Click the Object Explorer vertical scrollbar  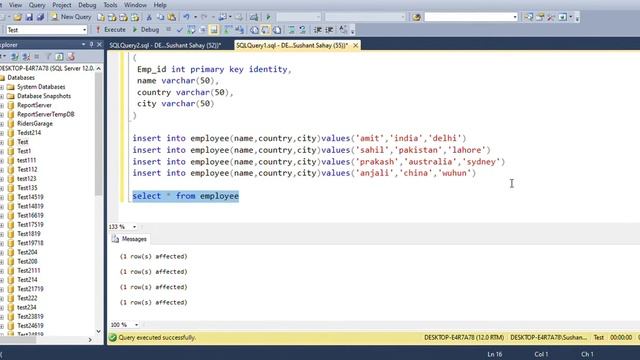[x=99, y=134]
